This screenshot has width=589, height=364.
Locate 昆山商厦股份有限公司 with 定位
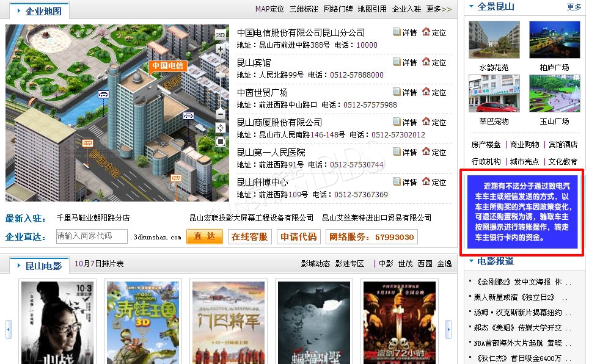point(434,123)
